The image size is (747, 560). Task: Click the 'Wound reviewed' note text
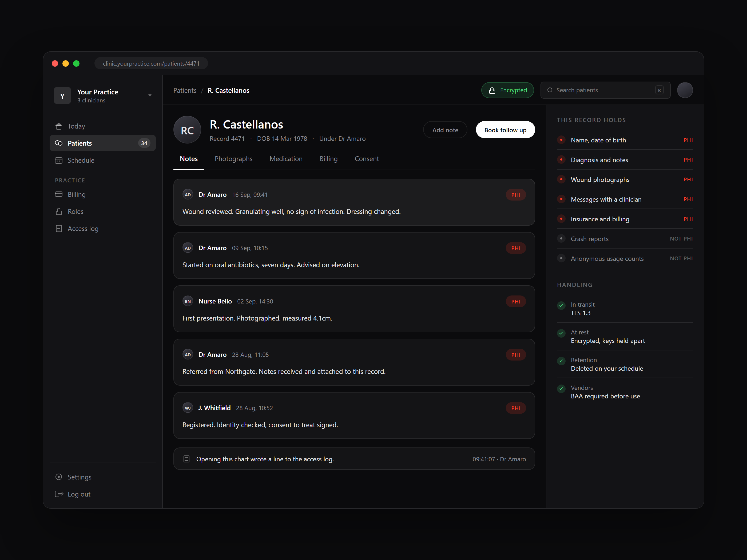[291, 212]
